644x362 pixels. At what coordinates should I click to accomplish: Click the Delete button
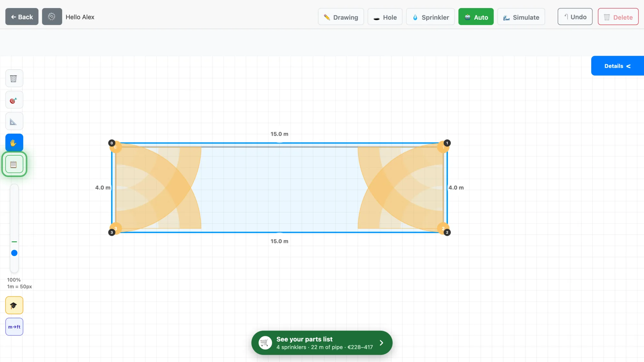coord(618,17)
